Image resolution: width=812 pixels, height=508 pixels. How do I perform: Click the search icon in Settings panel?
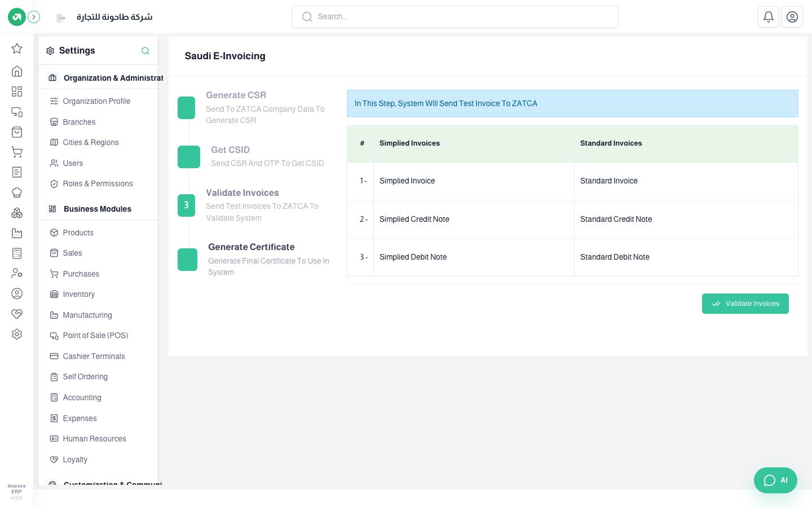pyautogui.click(x=145, y=51)
